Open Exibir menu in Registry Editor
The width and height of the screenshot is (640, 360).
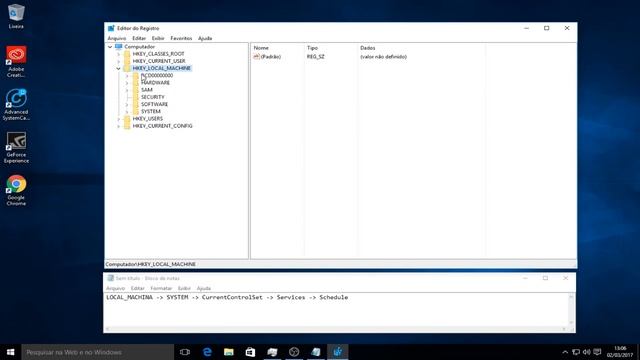click(x=158, y=38)
